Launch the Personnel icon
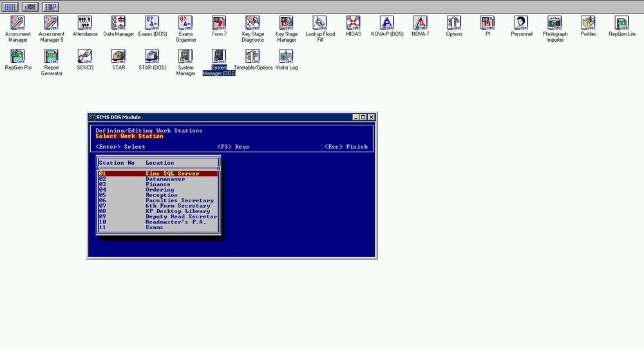Screen dimensions: 644x349 521,23
